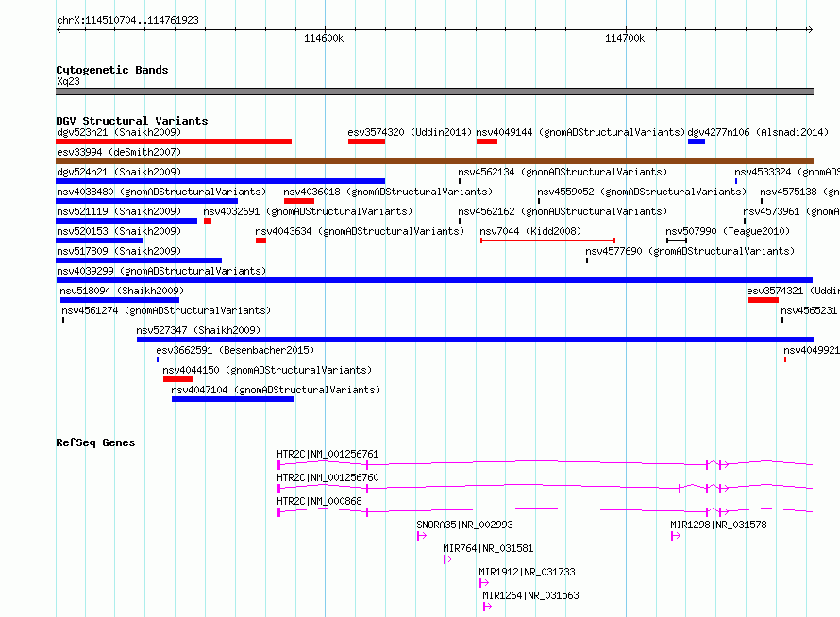840x617 pixels.
Task: Click the MIR1298|NR_031578 gene arrow glyph
Action: coord(676,536)
